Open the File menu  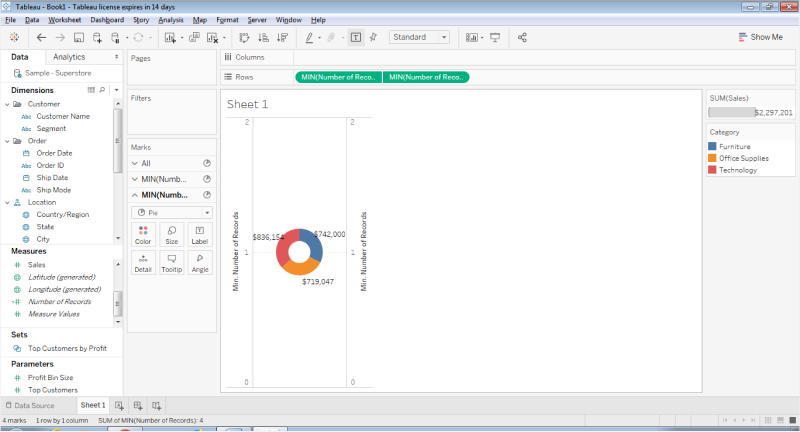[10, 20]
